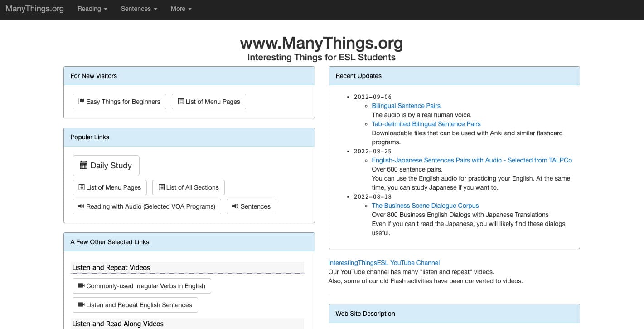Go to ManyThings.org home brand link
The height and width of the screenshot is (329, 644).
(x=34, y=9)
